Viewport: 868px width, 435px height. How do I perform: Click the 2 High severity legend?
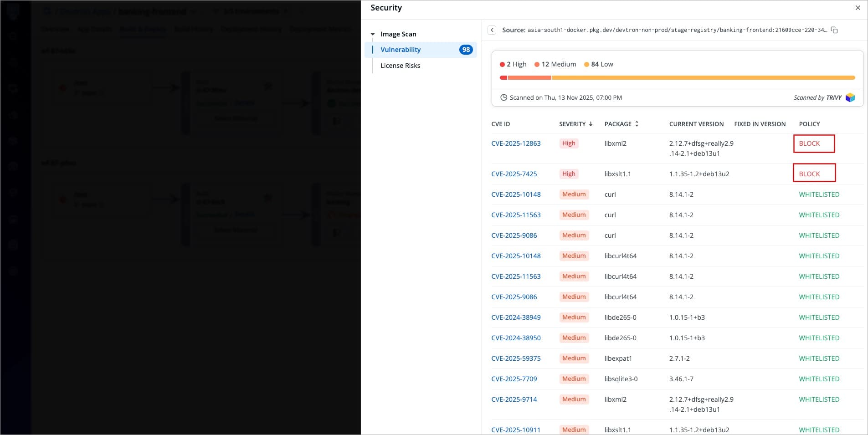pyautogui.click(x=513, y=64)
